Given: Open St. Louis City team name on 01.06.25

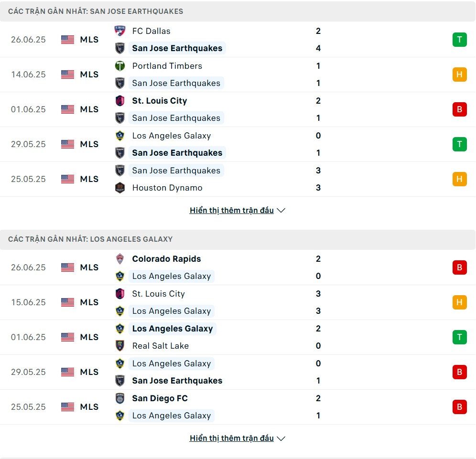Looking at the screenshot, I should pyautogui.click(x=159, y=101).
